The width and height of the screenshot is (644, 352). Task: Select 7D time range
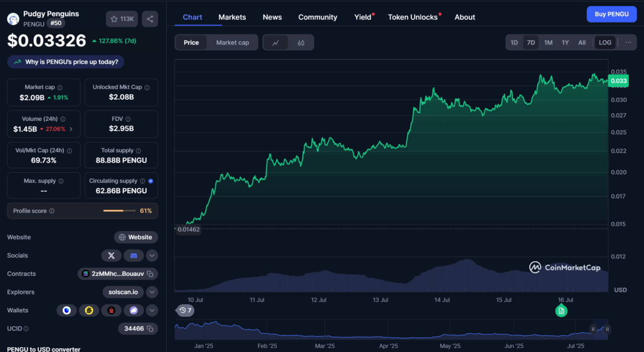coord(531,42)
